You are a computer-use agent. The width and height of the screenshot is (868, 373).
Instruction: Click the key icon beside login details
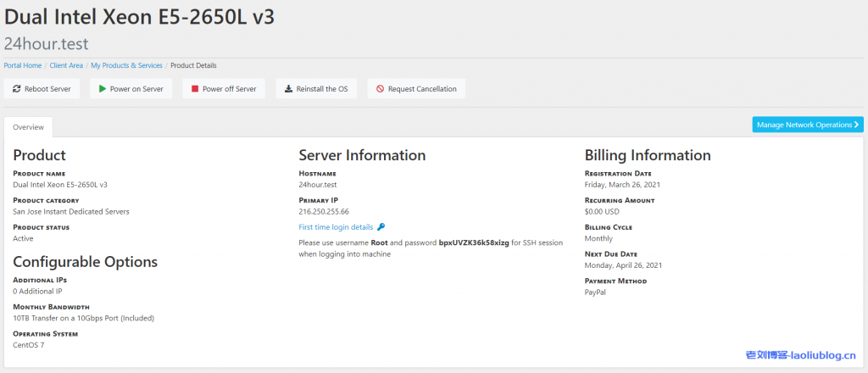(381, 227)
